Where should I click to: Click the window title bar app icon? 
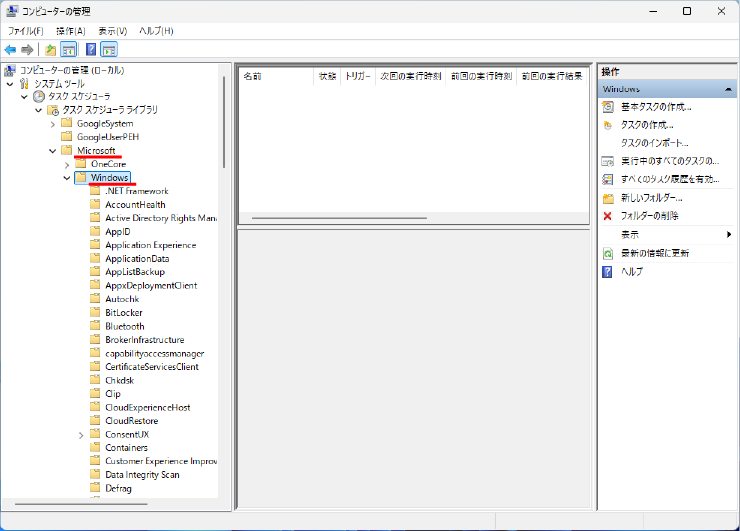click(x=12, y=11)
